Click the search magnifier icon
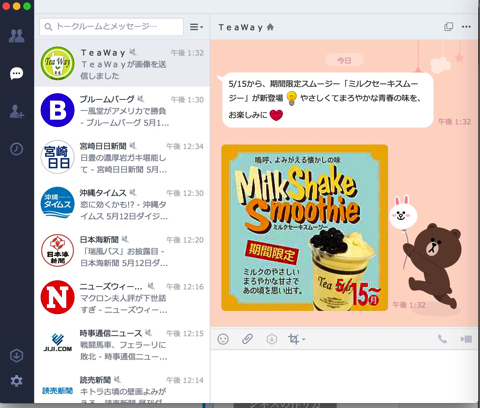This screenshot has height=408, width=480. 48,27
